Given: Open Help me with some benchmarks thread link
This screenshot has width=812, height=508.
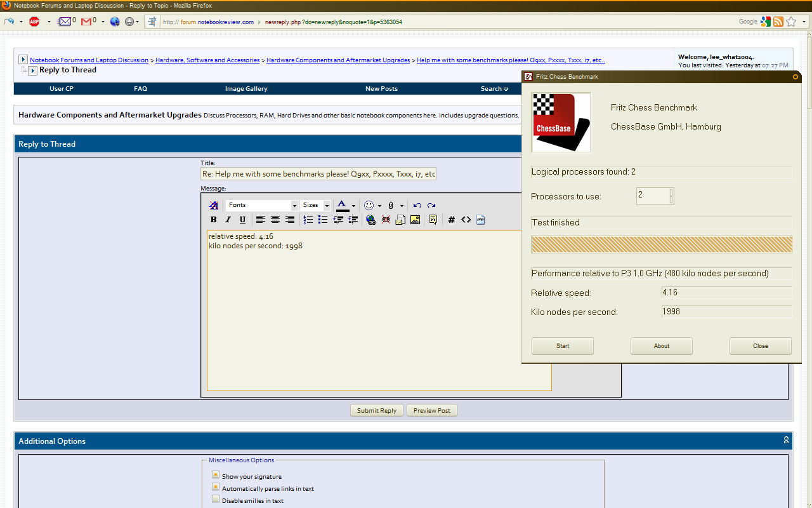Looking at the screenshot, I should (x=511, y=60).
